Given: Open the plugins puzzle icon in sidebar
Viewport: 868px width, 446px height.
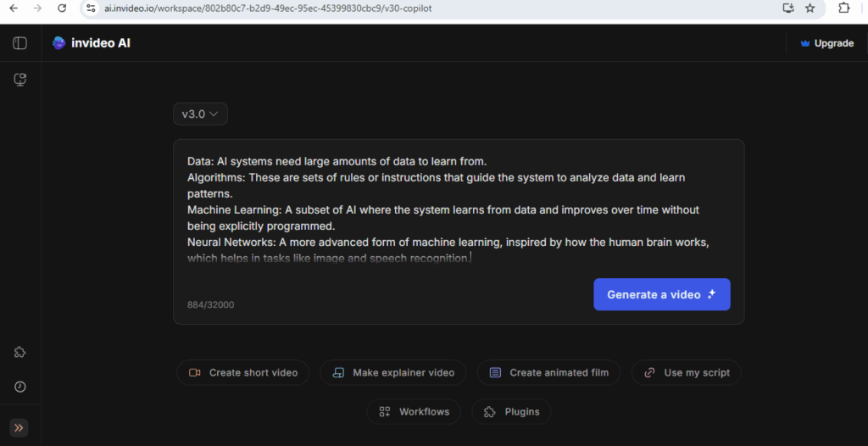Looking at the screenshot, I should tap(20, 353).
